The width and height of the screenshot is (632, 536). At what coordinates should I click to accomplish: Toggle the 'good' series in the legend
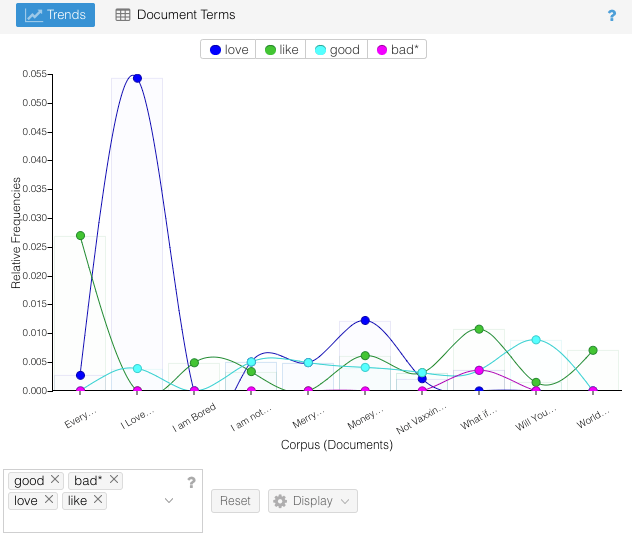(336, 50)
